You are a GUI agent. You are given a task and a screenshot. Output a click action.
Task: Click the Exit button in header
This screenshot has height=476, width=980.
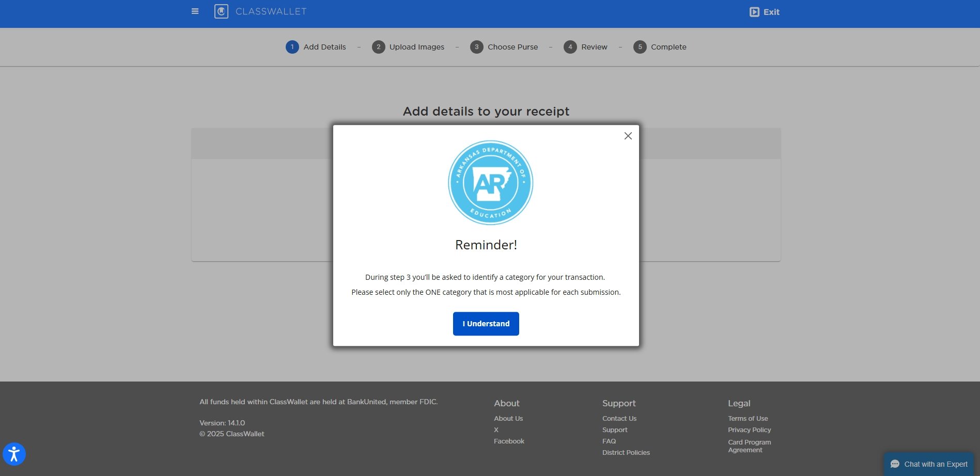(765, 12)
